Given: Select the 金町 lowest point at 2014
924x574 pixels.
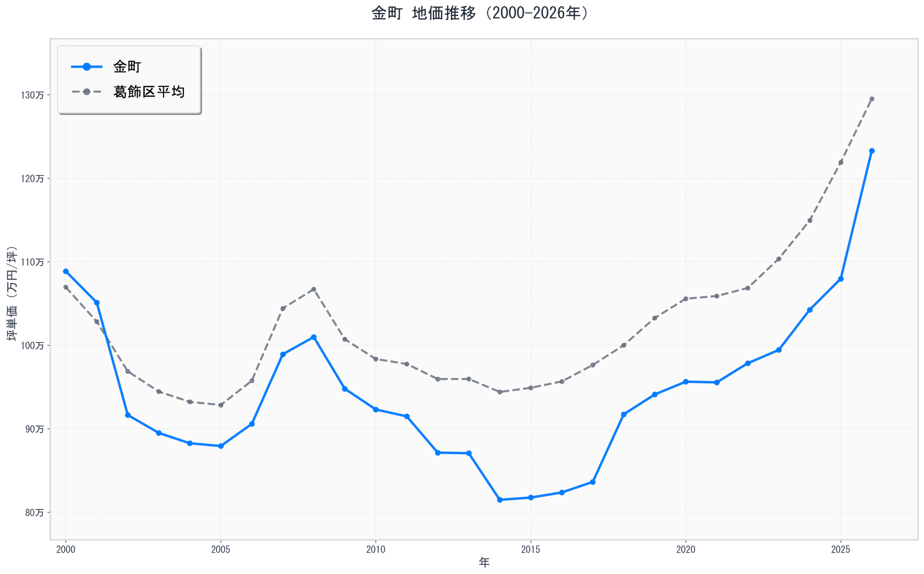Looking at the screenshot, I should (x=500, y=500).
